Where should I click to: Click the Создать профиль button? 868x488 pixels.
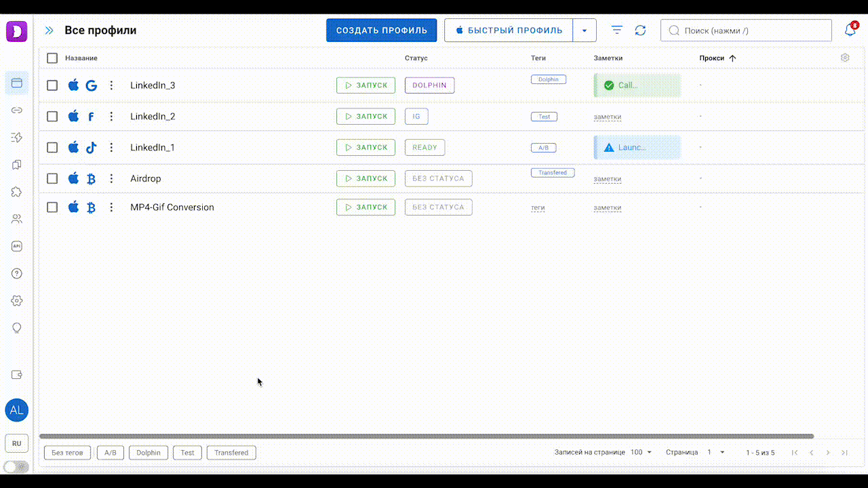(x=382, y=30)
